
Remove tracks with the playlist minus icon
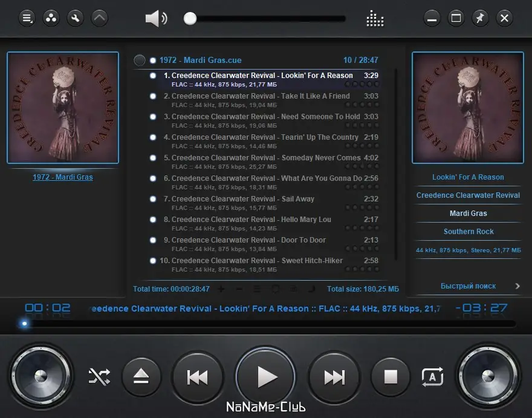click(239, 289)
